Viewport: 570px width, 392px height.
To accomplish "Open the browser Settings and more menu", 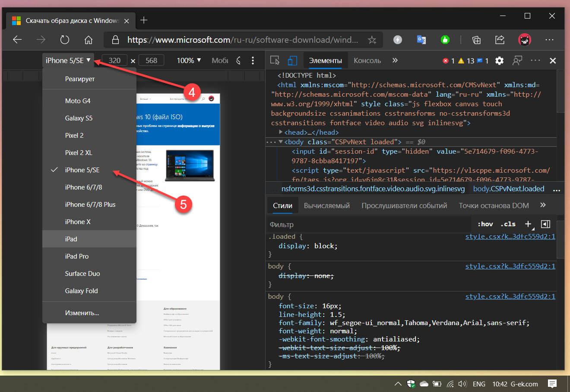I will 549,40.
